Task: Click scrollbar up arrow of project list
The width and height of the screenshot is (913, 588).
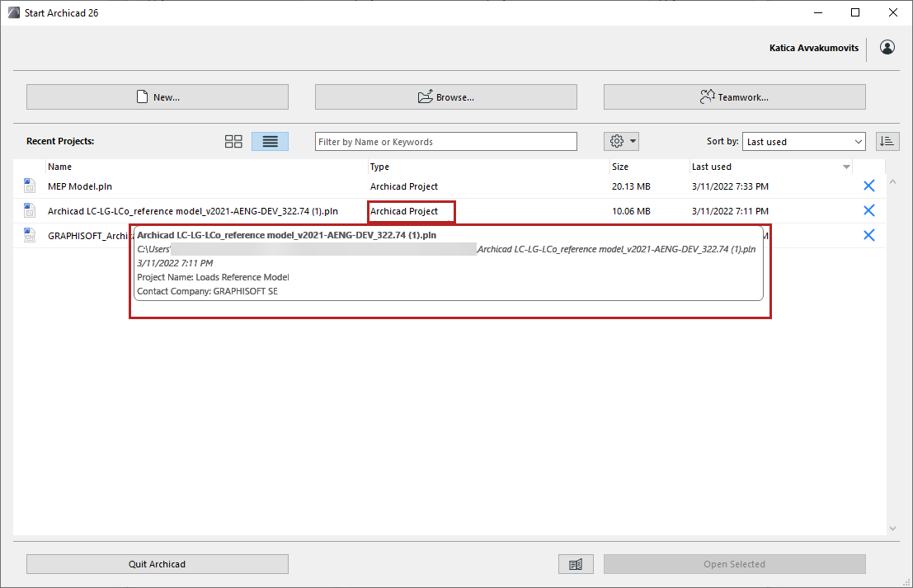Action: tap(892, 182)
